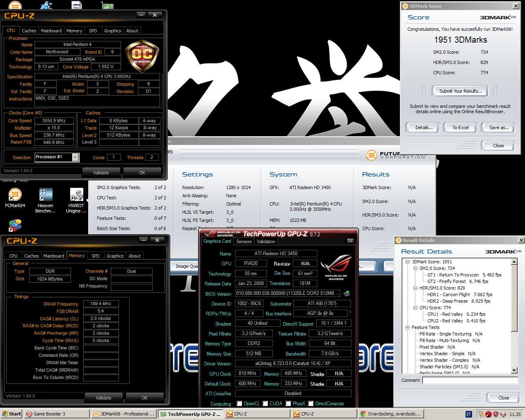Switch to the TechPowerUp GPU-Z taskbar button
Viewport: 525px width, 420px height.
pyautogui.click(x=191, y=414)
